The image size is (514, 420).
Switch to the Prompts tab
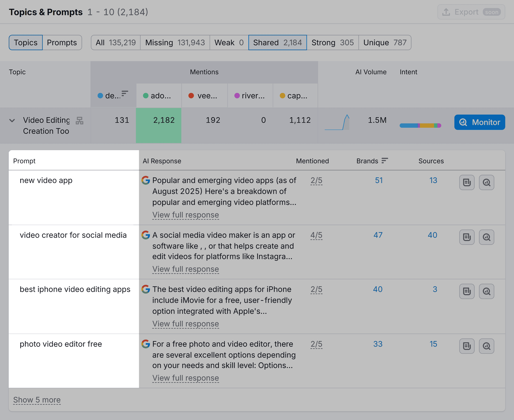[62, 42]
